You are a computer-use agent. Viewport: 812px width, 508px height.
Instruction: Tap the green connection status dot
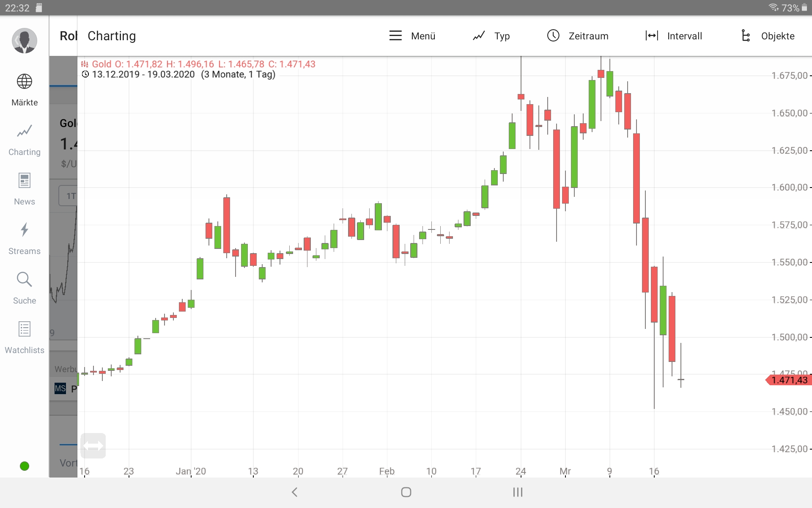click(25, 466)
